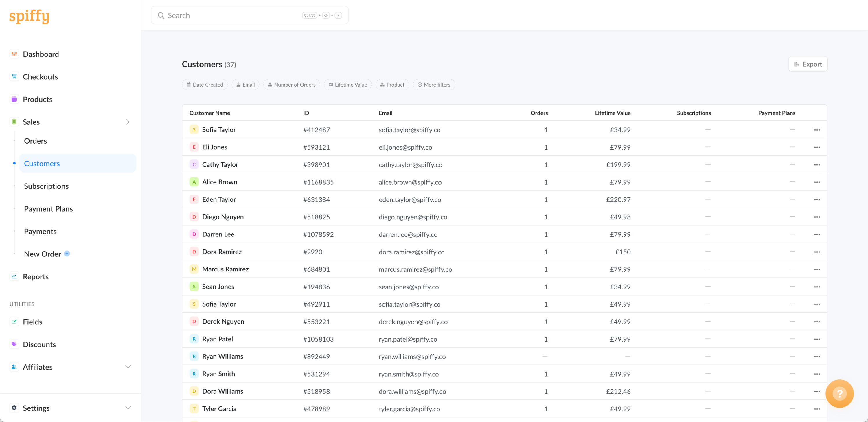Collapse the Sales section chevron
This screenshot has width=868, height=422.
(128, 122)
